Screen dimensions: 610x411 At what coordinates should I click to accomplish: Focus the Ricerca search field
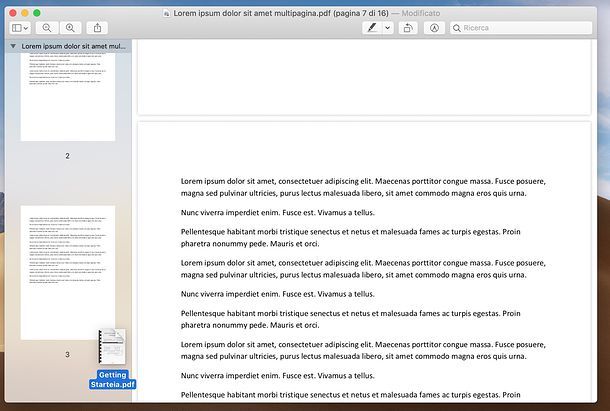[521, 28]
